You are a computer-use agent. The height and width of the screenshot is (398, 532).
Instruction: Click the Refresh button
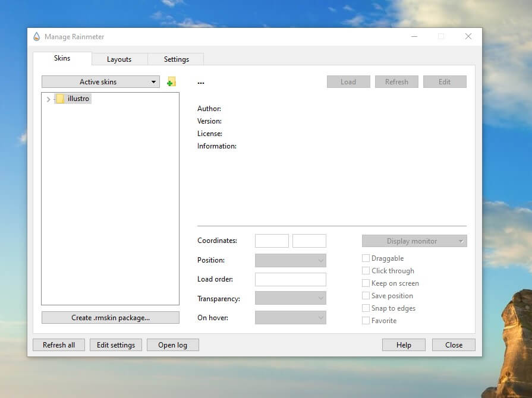[396, 82]
